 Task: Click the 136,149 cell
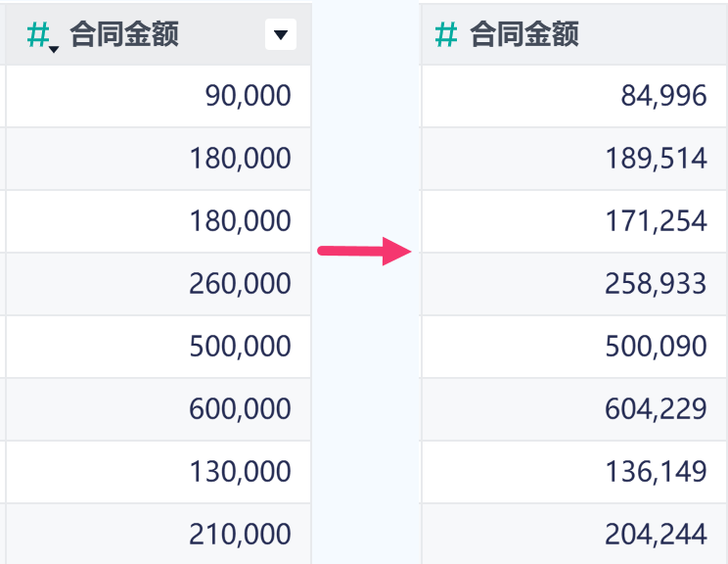[x=574, y=472]
